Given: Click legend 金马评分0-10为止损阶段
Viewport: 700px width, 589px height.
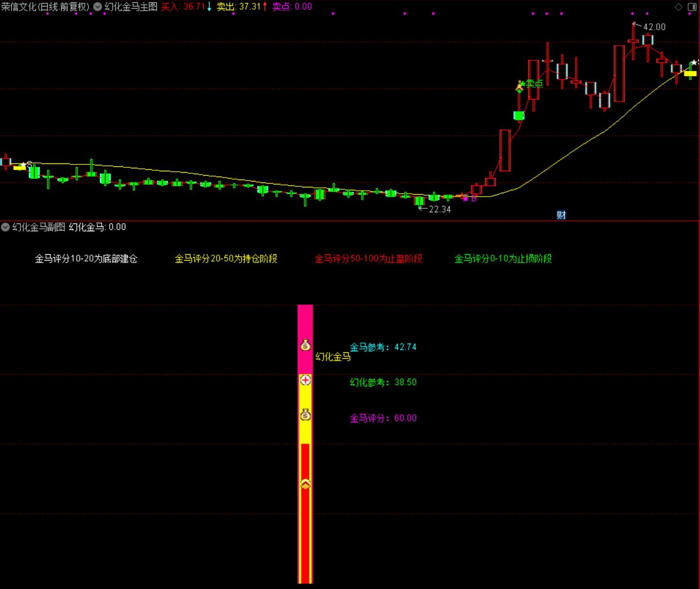Looking at the screenshot, I should (503, 259).
